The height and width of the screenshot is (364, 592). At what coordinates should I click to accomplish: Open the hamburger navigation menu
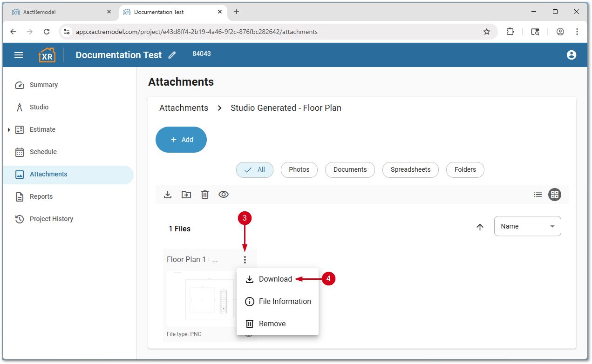click(19, 55)
